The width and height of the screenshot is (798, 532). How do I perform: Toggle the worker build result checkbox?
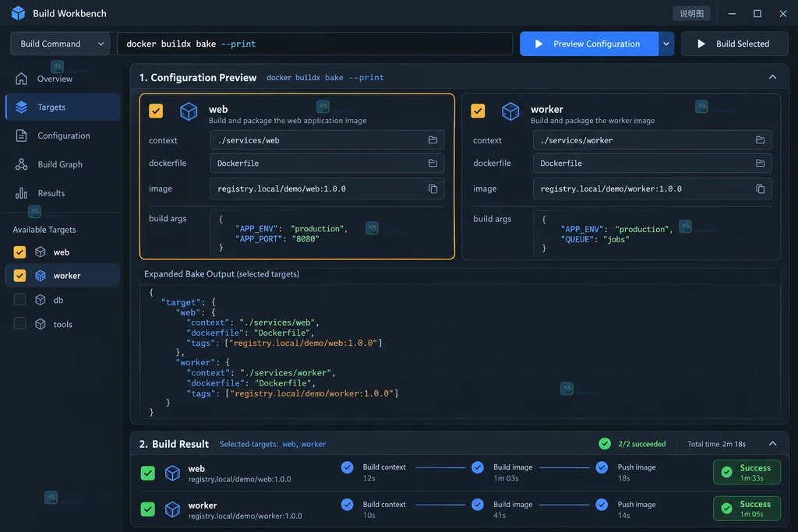[147, 509]
